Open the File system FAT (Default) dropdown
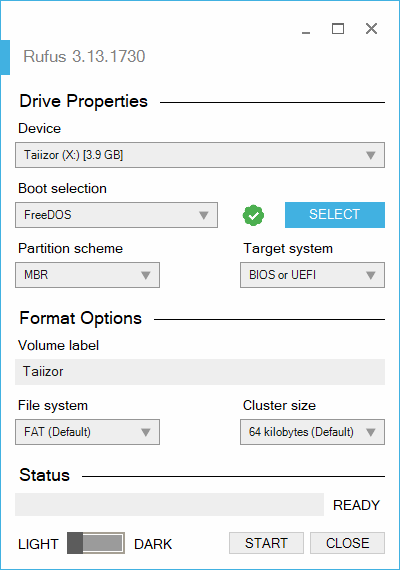 [87, 432]
